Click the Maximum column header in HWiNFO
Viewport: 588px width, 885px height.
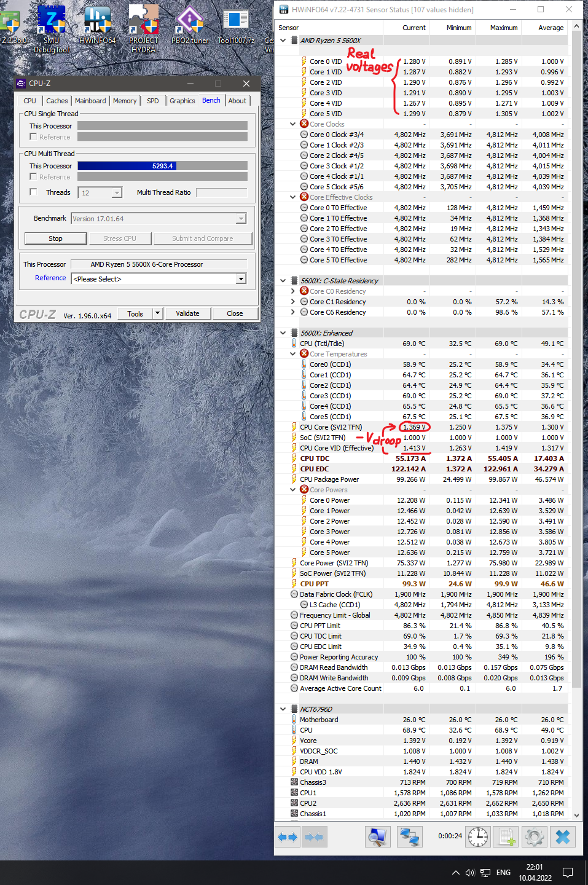[504, 28]
